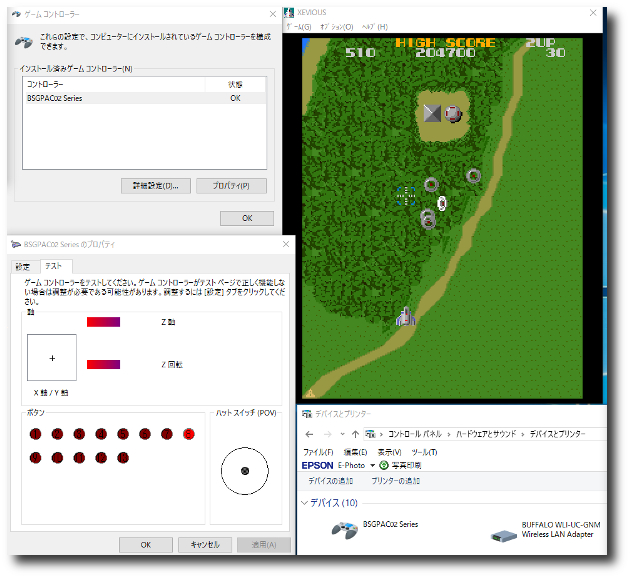Click the X/Y axis crosshair test box
630x578 pixels.
[52, 357]
